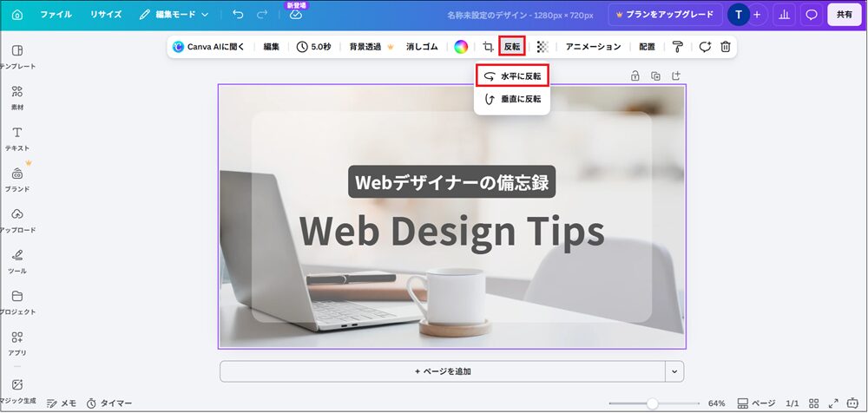Open the テンプレート sidebar panel

tap(17, 57)
